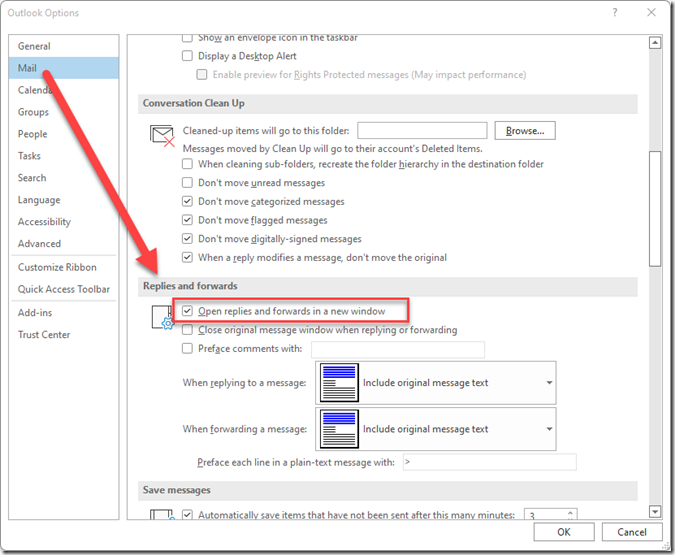Click the reply message layout thumbnail icon
Screen dimensions: 675x555
[x=339, y=382]
